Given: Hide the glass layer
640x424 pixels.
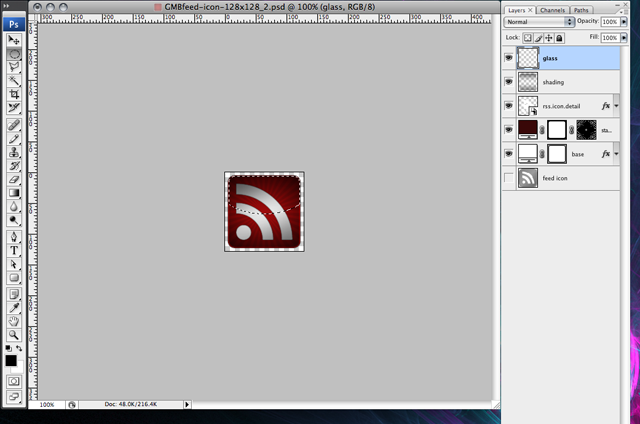Looking at the screenshot, I should (509, 58).
